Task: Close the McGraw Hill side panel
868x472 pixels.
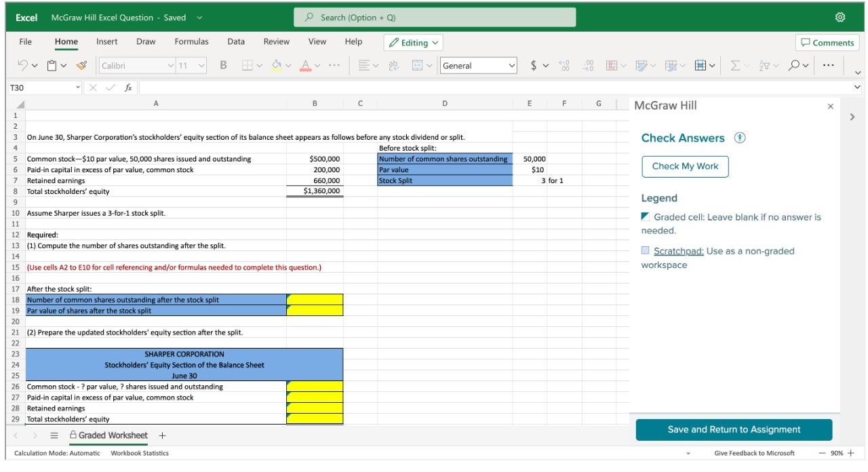Action: point(831,106)
